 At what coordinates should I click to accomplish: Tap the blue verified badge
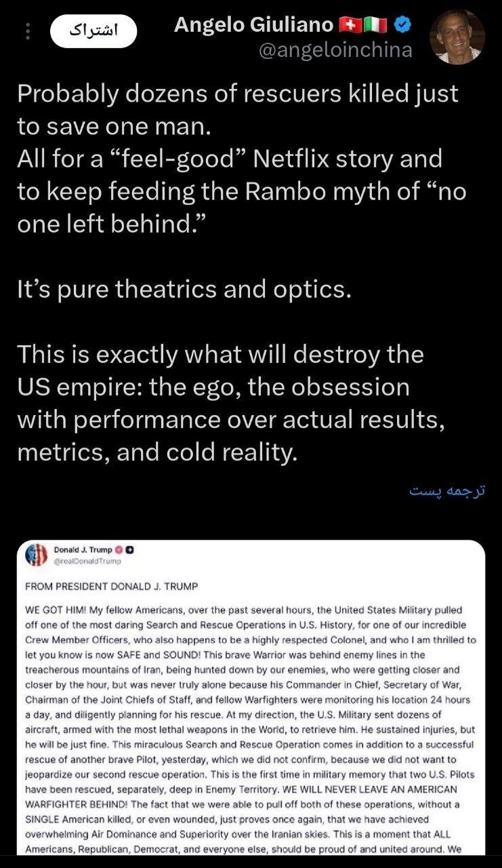402,26
